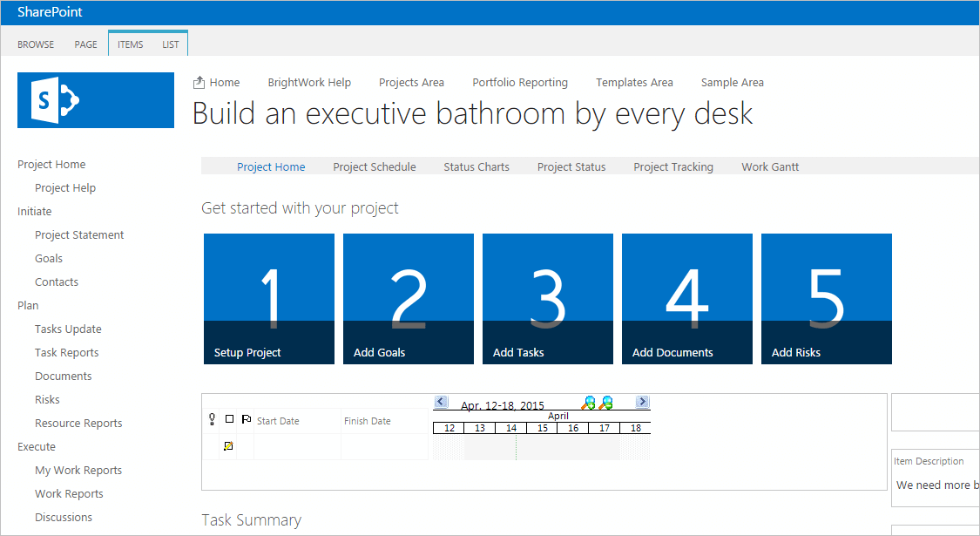Sort by the Start Date column header
Image resolution: width=980 pixels, height=536 pixels.
(x=278, y=421)
